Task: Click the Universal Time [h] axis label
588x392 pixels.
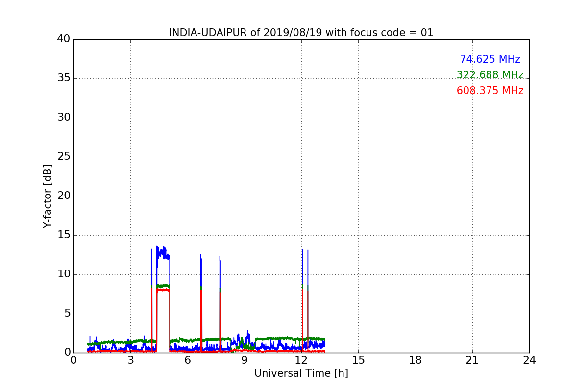Action: point(301,373)
